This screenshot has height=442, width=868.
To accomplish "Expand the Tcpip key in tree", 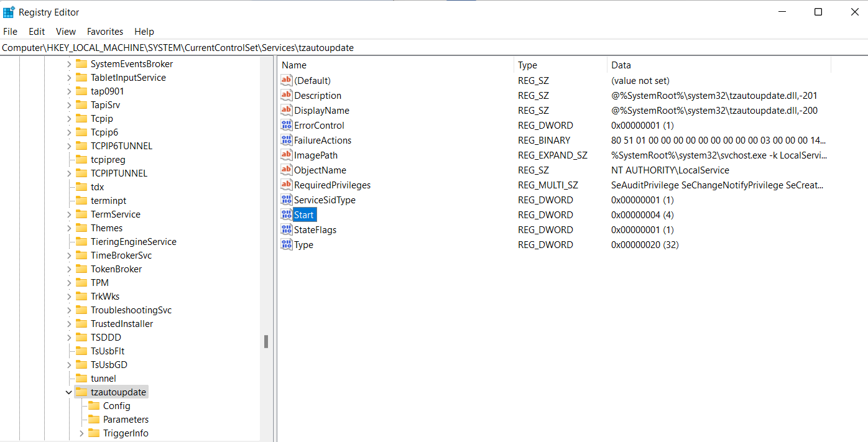I will [x=69, y=119].
